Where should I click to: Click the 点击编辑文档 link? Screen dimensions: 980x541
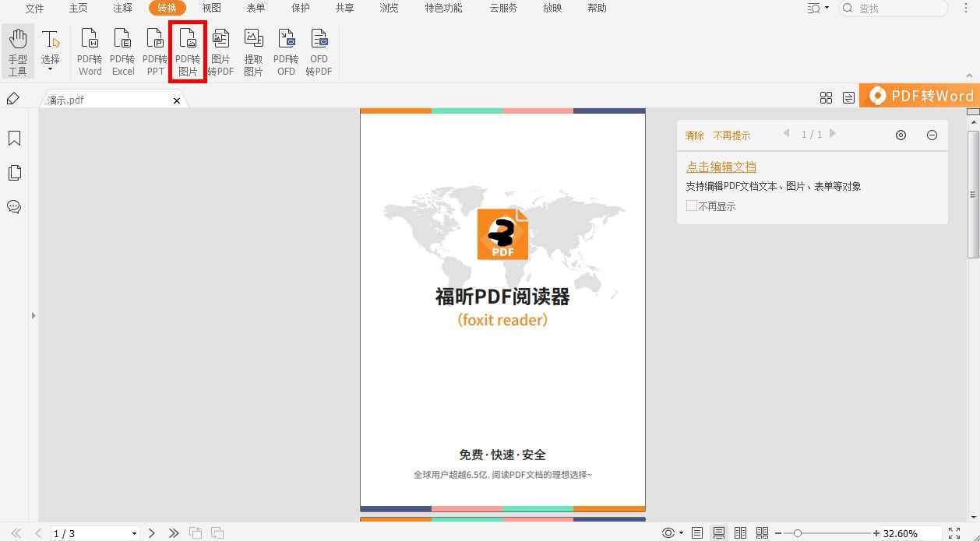[x=721, y=166]
